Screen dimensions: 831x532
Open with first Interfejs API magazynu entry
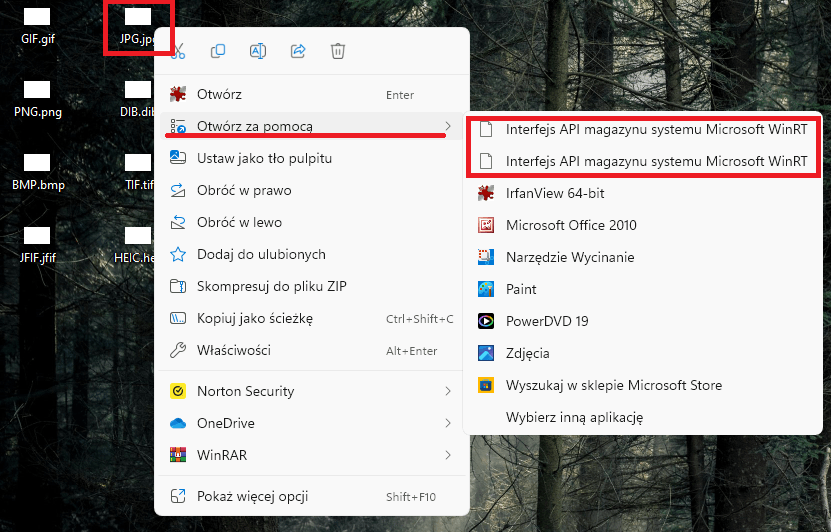tap(643, 129)
